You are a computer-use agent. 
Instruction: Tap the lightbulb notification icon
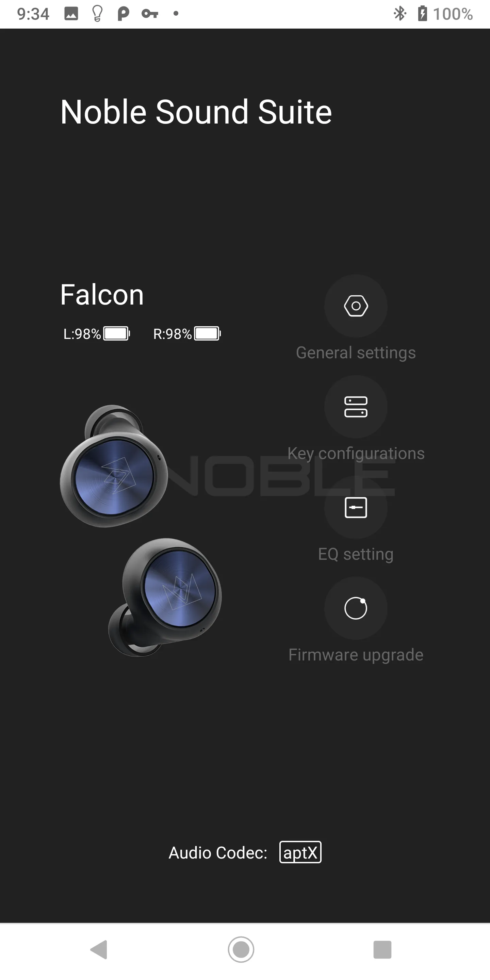coord(97,14)
